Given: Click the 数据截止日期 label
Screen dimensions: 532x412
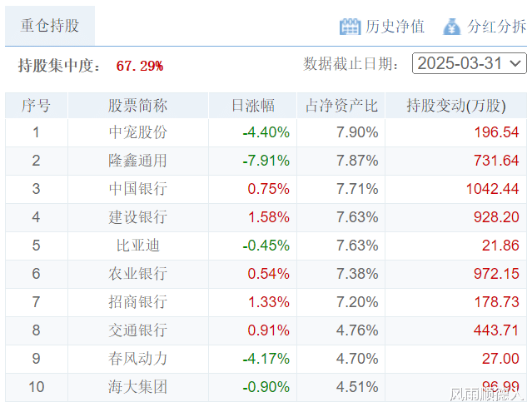Looking at the screenshot, I should [351, 64].
